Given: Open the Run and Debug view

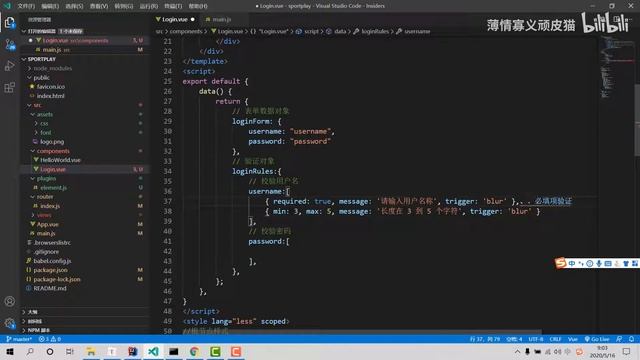Looking at the screenshot, I should pos(9,66).
